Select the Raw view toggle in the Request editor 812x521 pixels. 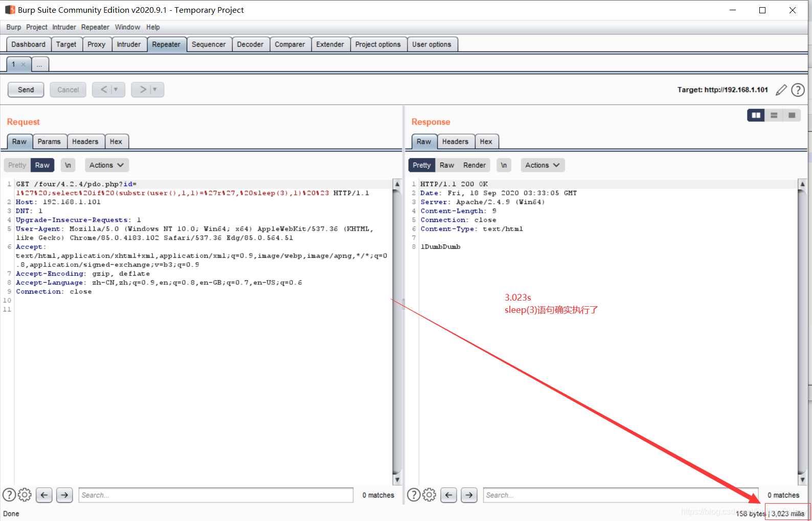point(42,165)
